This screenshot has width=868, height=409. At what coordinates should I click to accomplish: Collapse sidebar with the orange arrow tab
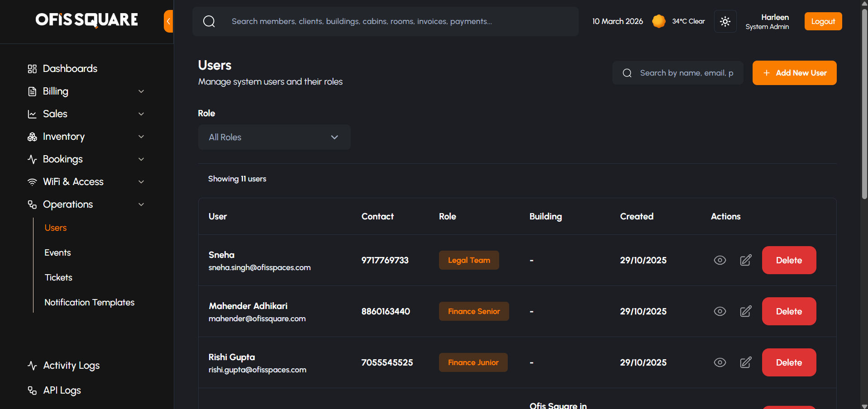168,21
